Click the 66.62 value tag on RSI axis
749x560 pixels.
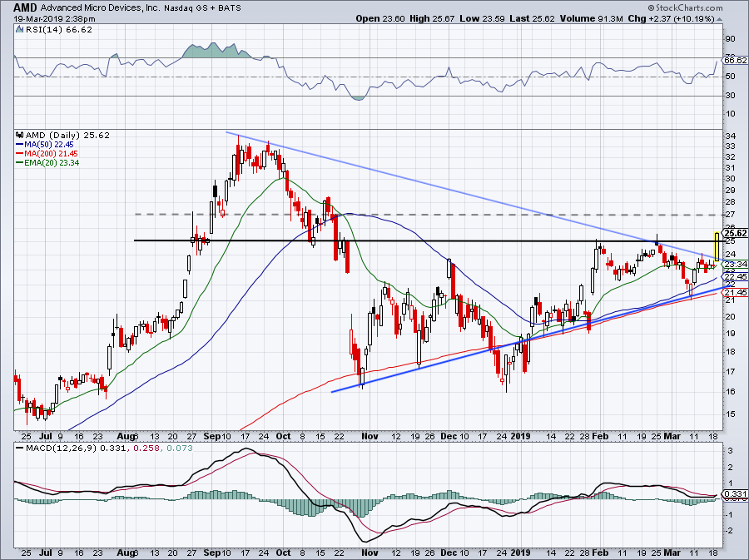[736, 60]
